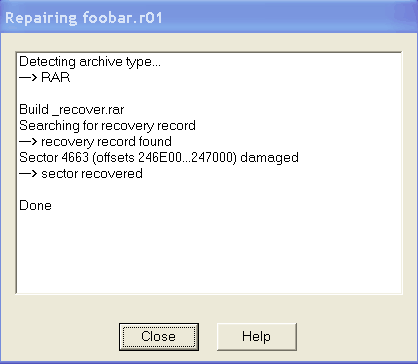Screen dimensions: 418x364
Task: Click the "sector recovered" message
Action: 92,174
